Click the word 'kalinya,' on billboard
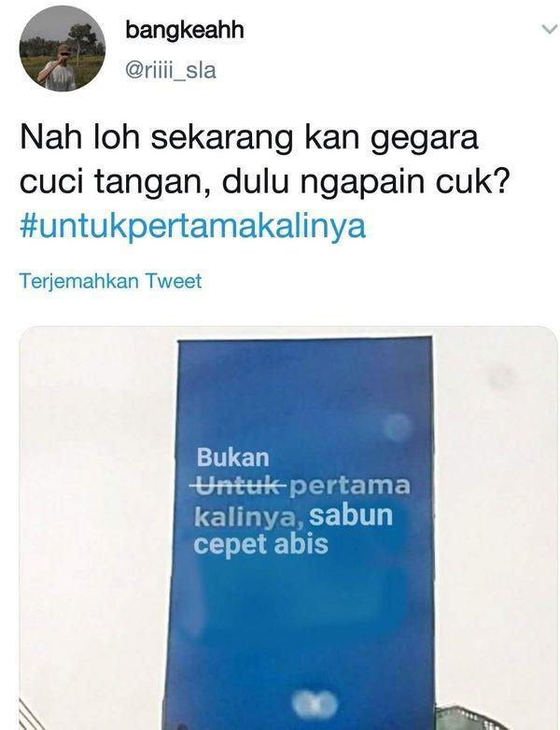The image size is (560, 730). pyautogui.click(x=249, y=518)
